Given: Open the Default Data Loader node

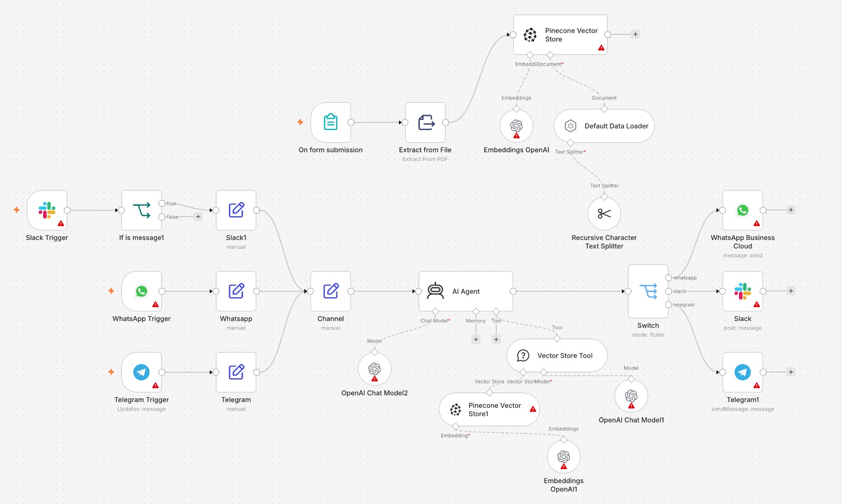Looking at the screenshot, I should [604, 126].
